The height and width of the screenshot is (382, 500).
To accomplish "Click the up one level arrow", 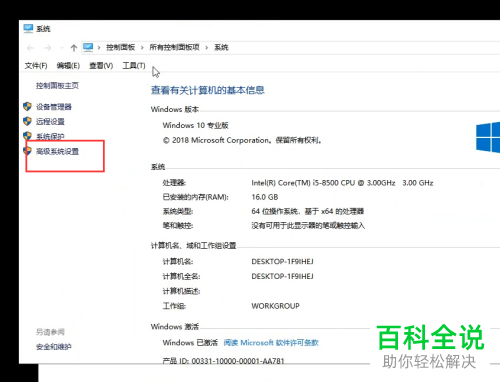I will tap(74, 48).
